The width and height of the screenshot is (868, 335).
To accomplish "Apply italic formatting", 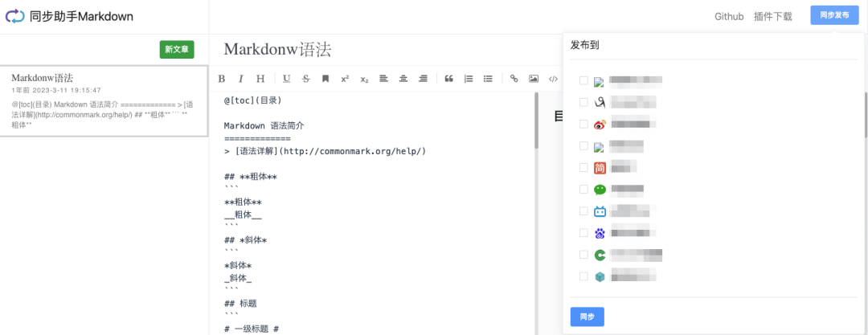I will 241,79.
